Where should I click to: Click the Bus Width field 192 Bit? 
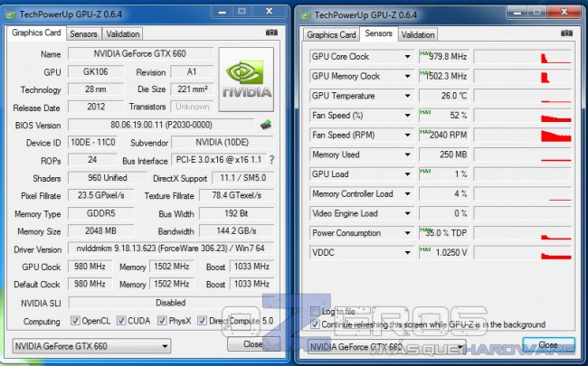tap(236, 213)
